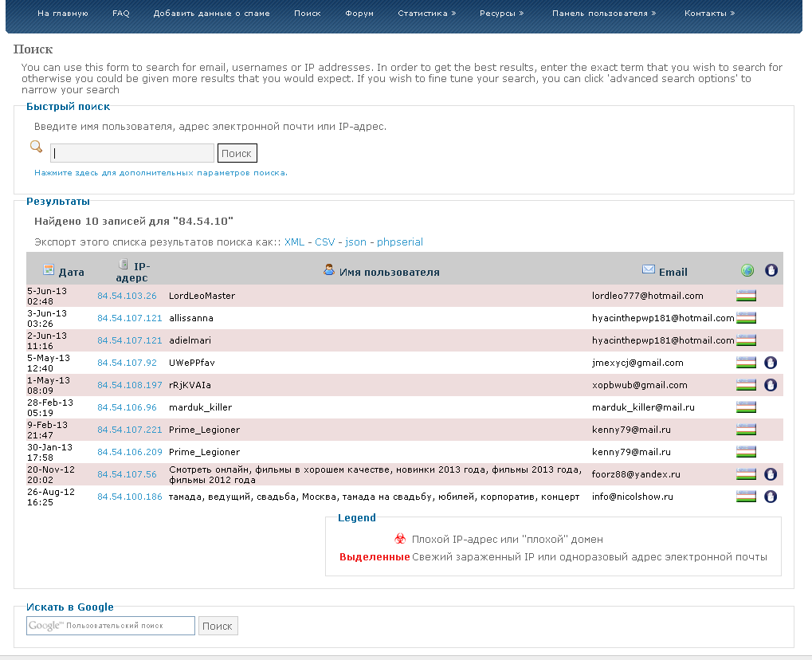The height and width of the screenshot is (660, 812).
Task: Open the evidence icon in the rRjKVAIa row
Action: (x=771, y=385)
